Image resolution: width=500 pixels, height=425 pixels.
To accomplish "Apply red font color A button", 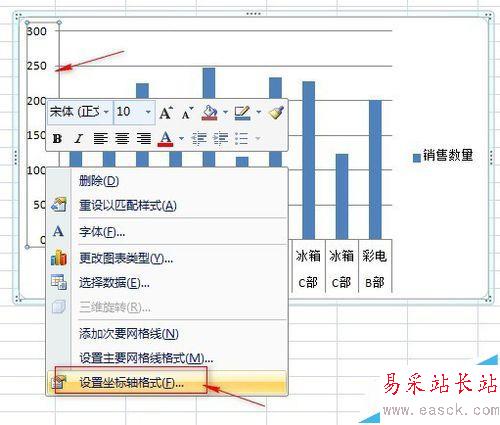I will click(x=166, y=138).
